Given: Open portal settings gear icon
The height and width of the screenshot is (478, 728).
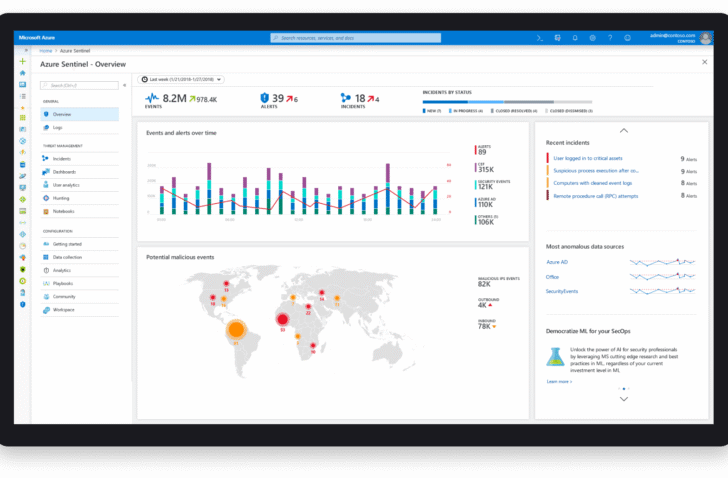Looking at the screenshot, I should click(592, 38).
